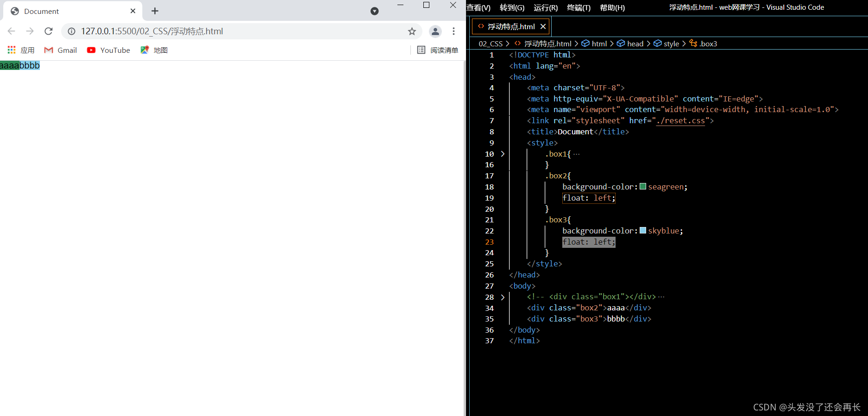Open skyblue color swatch picker

click(643, 231)
